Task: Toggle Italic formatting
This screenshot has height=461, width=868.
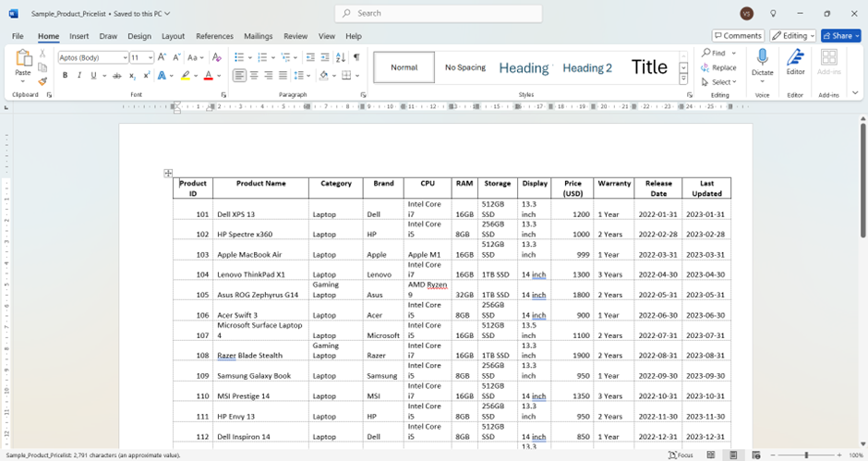Action: [79, 76]
